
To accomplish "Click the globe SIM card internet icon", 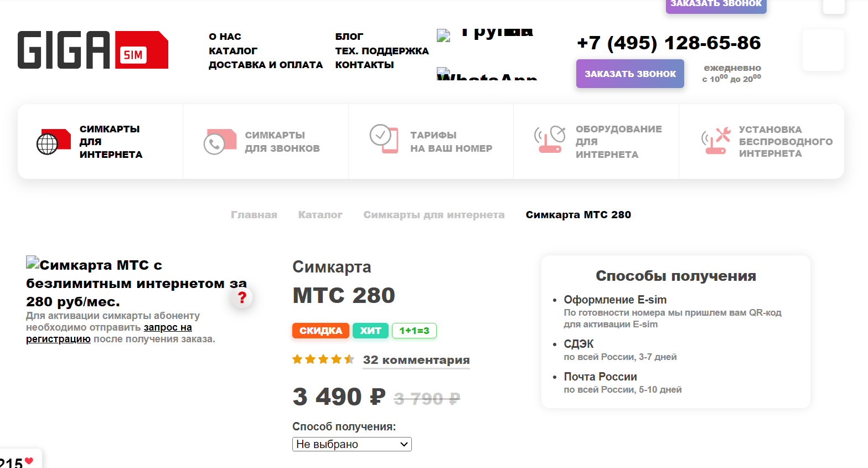I will tap(54, 142).
